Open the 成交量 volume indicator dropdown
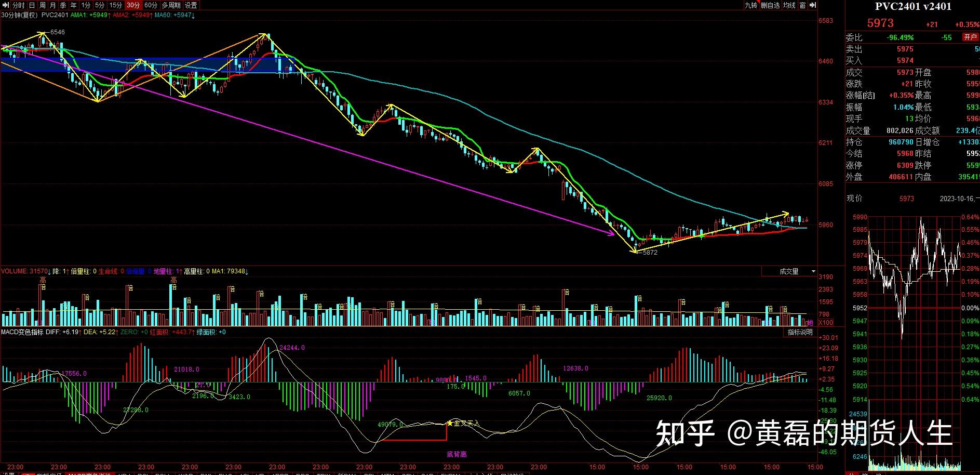 tap(790, 271)
